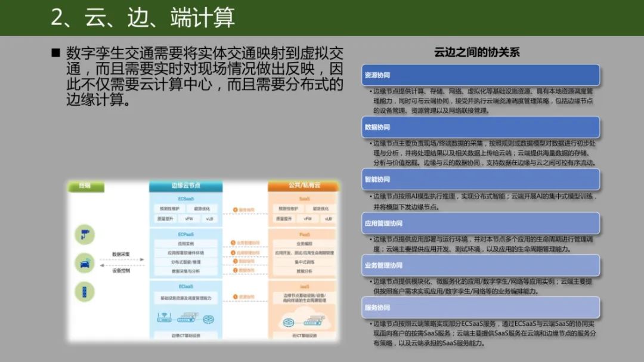644x362 pixels.
Task: Click the connected car terminal icon
Action: [x=85, y=264]
